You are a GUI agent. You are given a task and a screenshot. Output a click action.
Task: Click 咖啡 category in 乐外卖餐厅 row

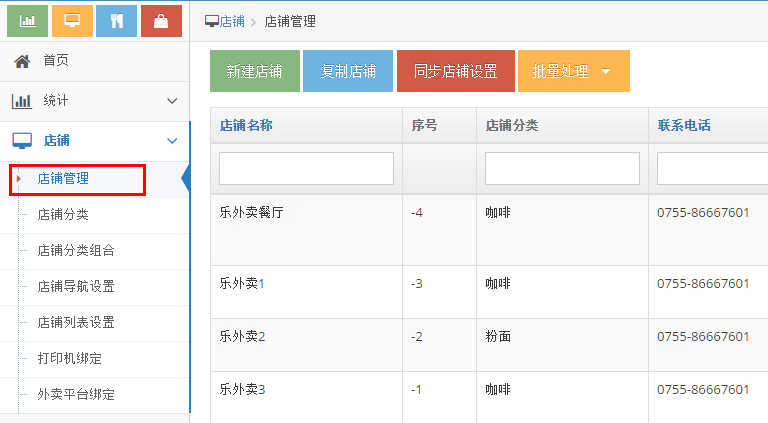click(498, 212)
